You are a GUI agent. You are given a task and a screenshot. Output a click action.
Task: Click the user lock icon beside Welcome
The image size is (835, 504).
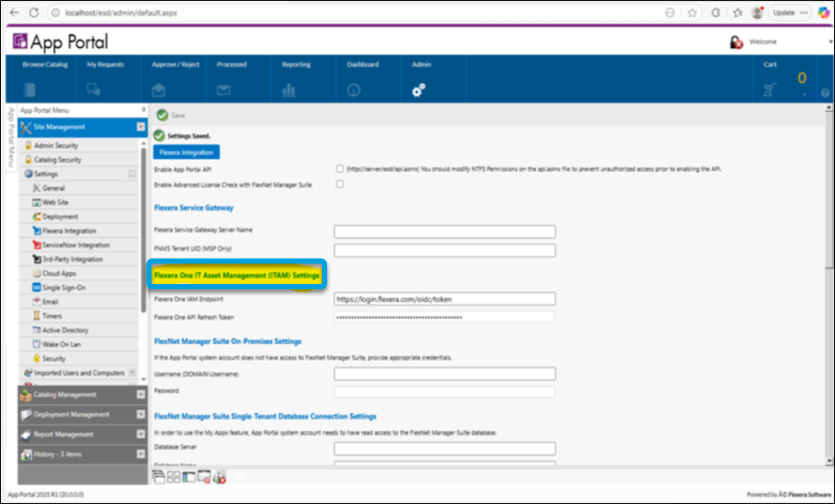pyautogui.click(x=737, y=42)
